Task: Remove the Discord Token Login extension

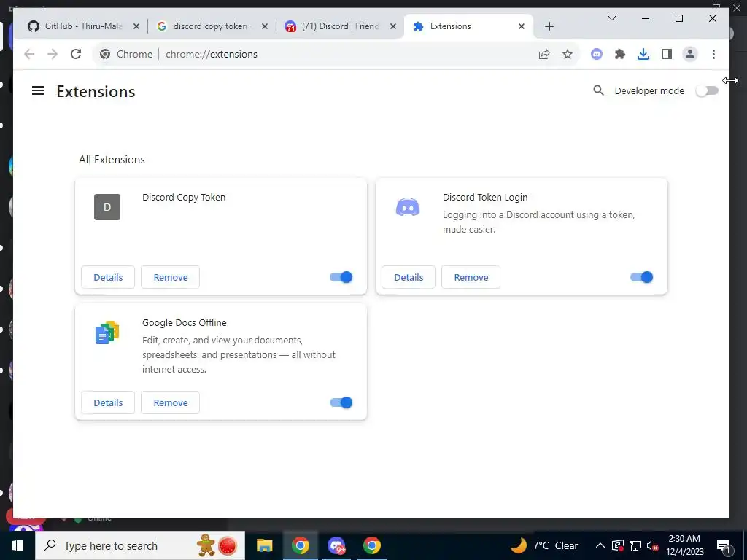Action: pos(471,277)
